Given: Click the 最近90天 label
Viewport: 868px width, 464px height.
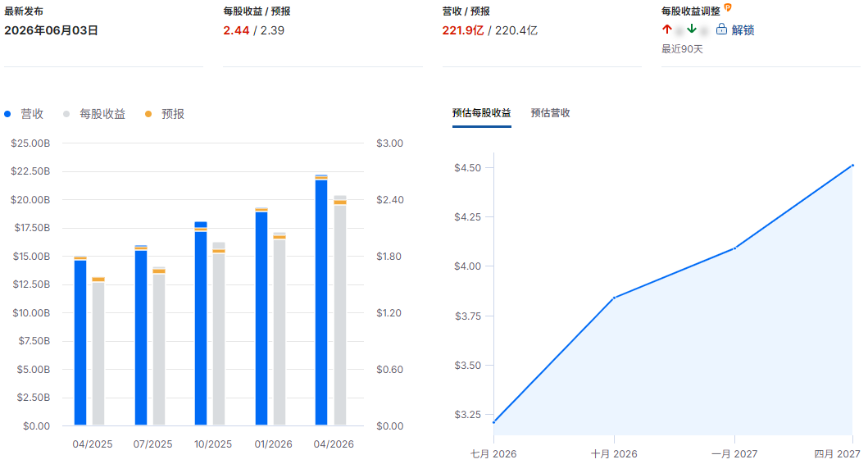Looking at the screenshot, I should point(682,49).
